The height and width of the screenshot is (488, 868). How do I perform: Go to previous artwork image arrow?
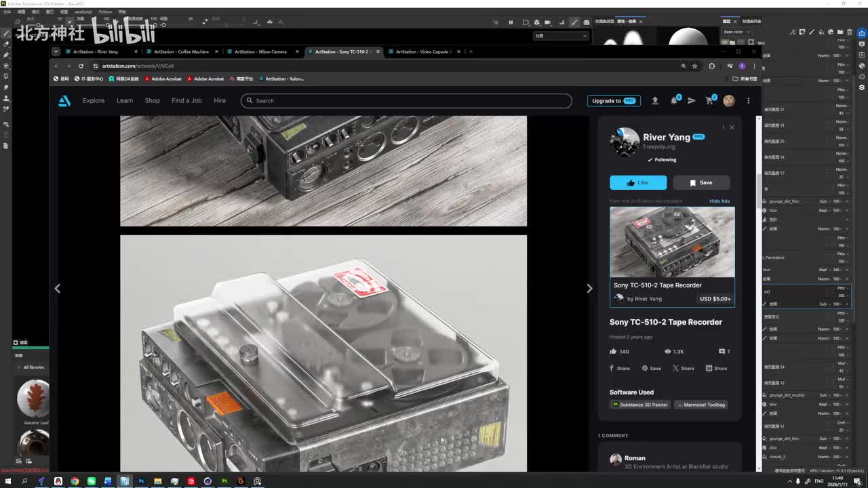[58, 288]
